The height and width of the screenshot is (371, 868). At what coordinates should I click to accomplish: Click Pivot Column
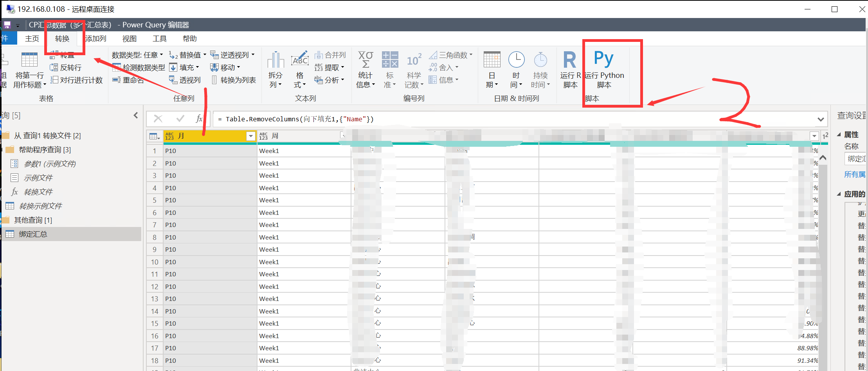coord(185,80)
